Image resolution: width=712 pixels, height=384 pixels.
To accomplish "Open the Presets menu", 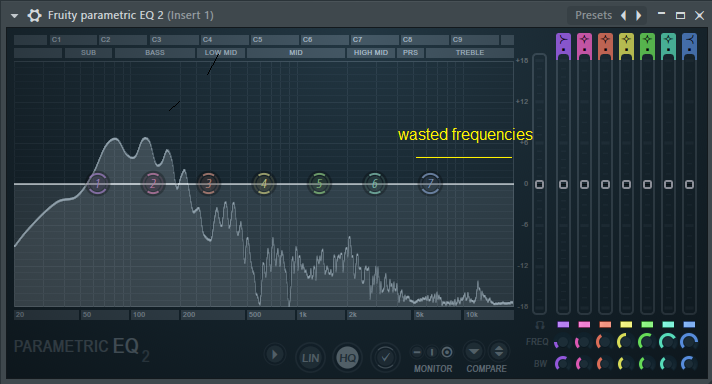I will (593, 15).
